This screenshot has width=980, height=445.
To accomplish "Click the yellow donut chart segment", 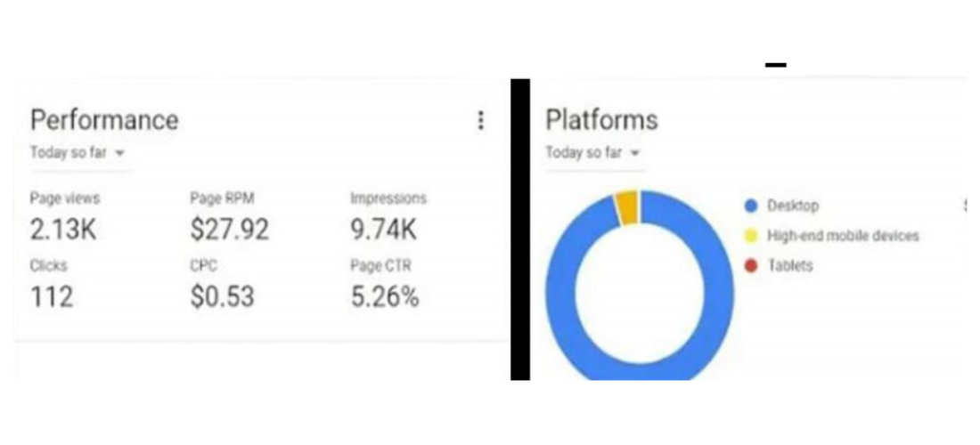I will (626, 206).
